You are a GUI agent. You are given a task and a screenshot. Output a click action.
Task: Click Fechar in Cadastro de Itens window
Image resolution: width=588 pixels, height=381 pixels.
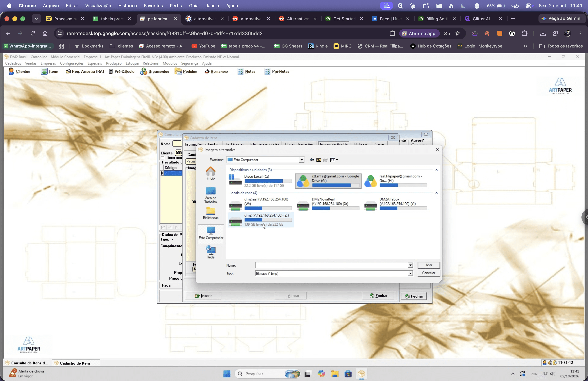pyautogui.click(x=379, y=296)
